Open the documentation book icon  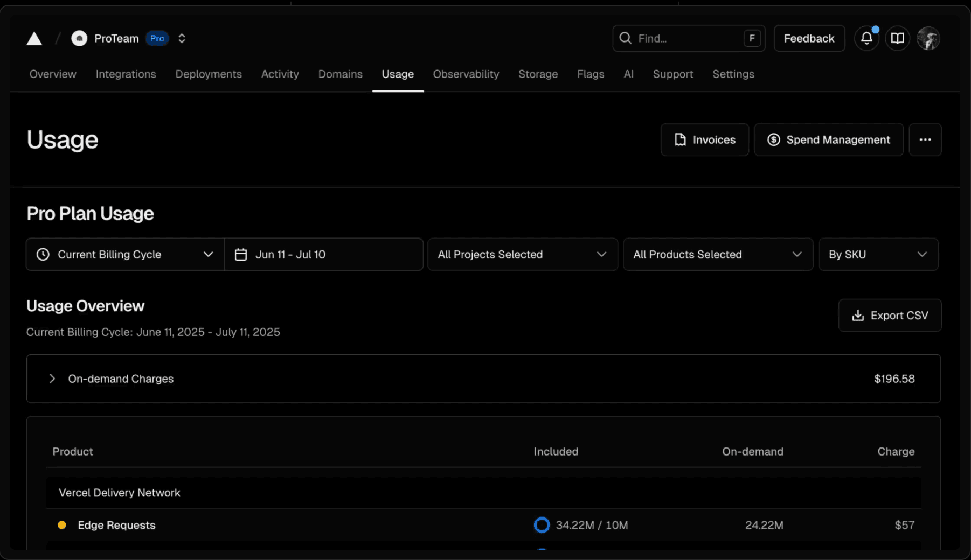coord(897,38)
